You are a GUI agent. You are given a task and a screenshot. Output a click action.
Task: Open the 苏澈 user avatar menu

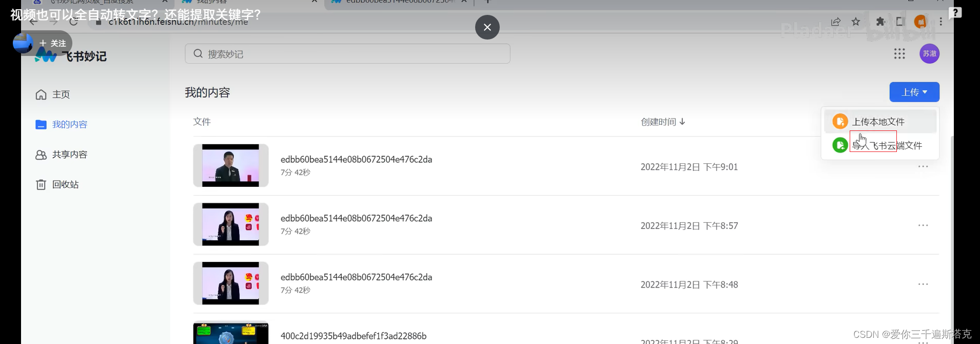point(929,53)
